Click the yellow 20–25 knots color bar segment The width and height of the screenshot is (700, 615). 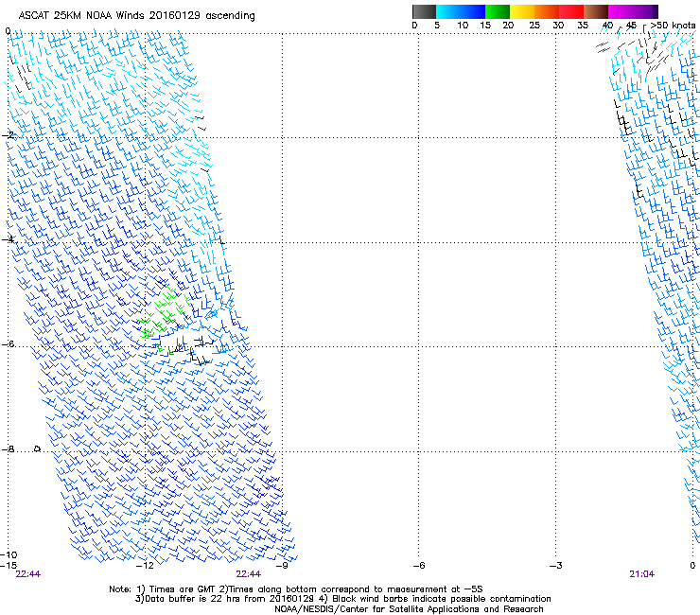pyautogui.click(x=522, y=11)
